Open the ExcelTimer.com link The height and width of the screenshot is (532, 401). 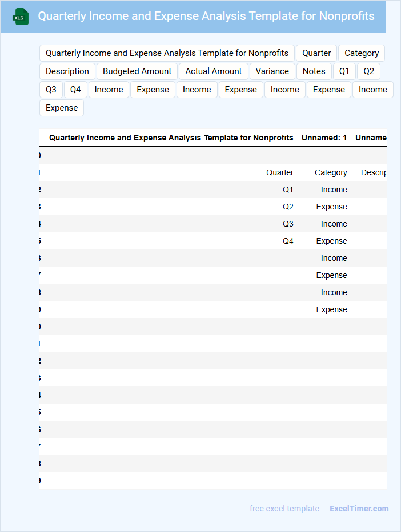pos(359,509)
